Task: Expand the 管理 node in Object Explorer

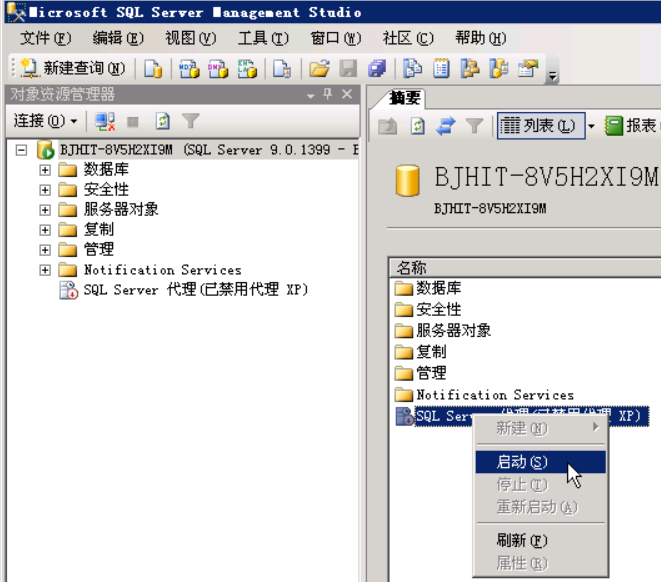Action: (x=45, y=250)
